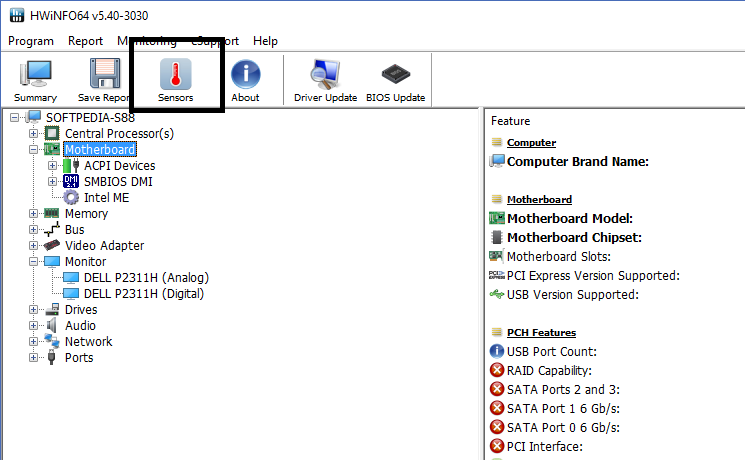The image size is (745, 460).
Task: Select the SMBIOS DMI node
Action: coord(118,182)
